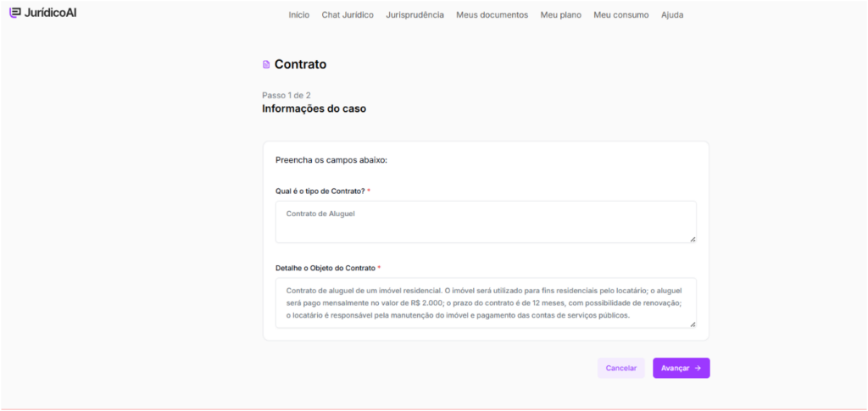This screenshot has width=868, height=411.
Task: Open the Início menu item
Action: (x=299, y=15)
